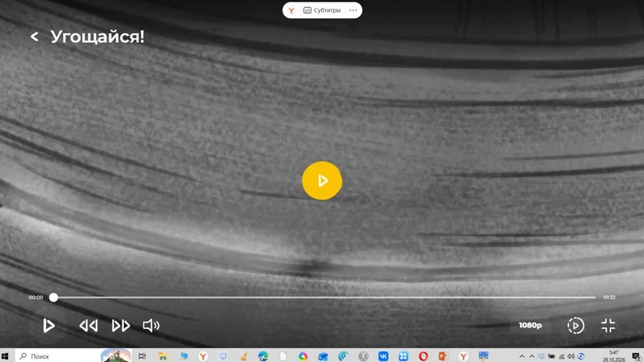The height and width of the screenshot is (362, 644).
Task: Open the notification center icon
Action: [x=636, y=356]
